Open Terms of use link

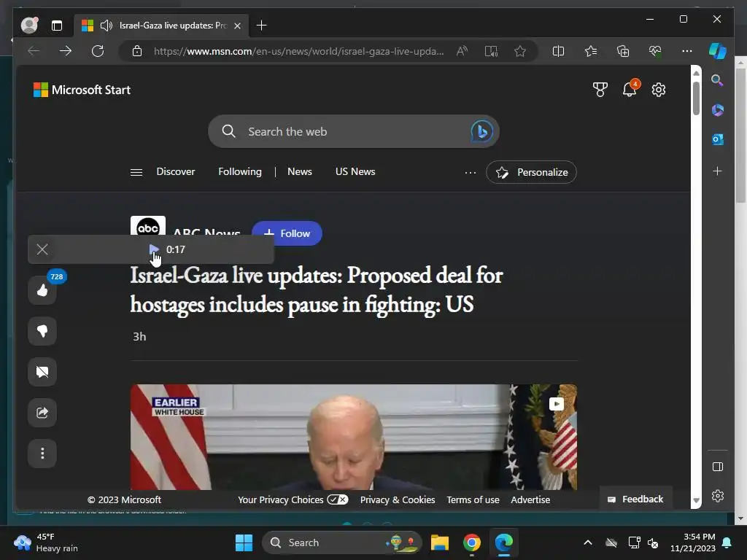[473, 499]
